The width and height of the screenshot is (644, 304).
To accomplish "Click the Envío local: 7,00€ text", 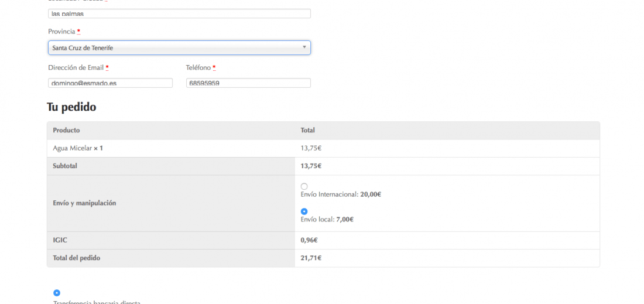I will (x=327, y=220).
